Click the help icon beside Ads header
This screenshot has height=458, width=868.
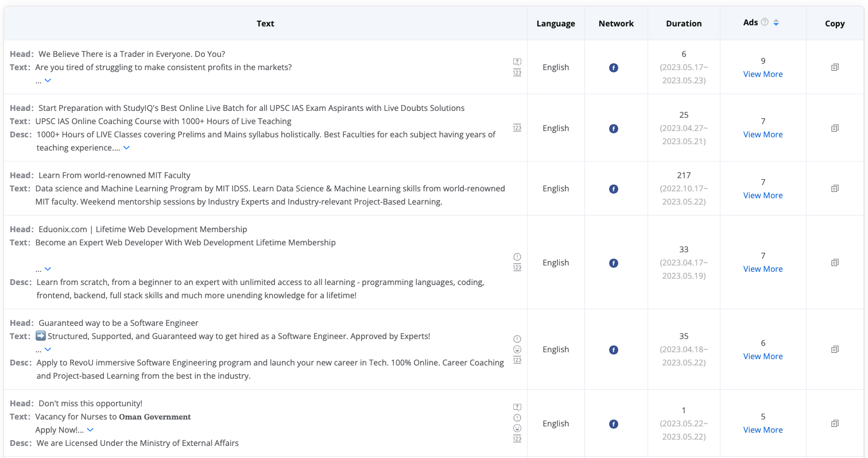765,22
